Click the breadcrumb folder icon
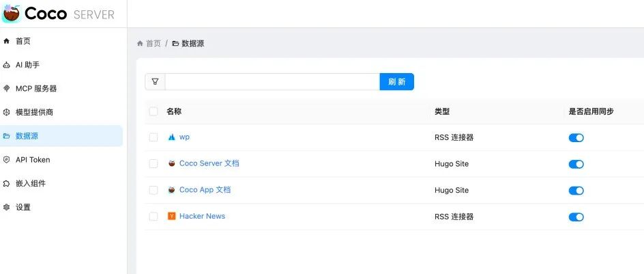The width and height of the screenshot is (644, 274). click(x=175, y=43)
